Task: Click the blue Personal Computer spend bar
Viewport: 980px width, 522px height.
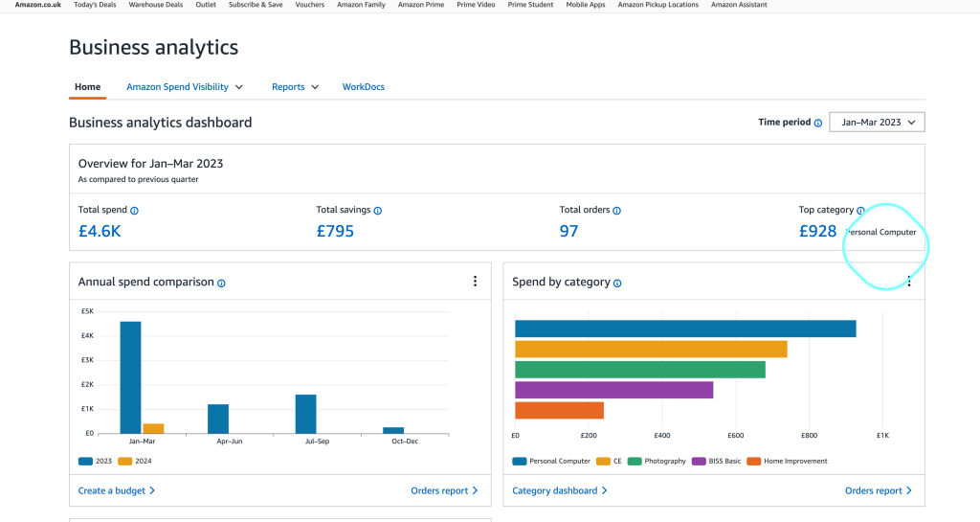Action: 685,329
